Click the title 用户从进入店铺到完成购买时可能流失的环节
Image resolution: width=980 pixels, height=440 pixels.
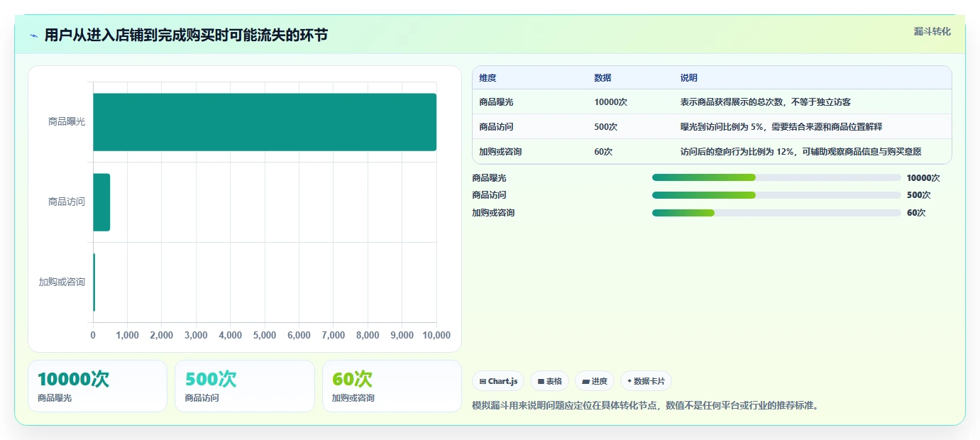186,35
